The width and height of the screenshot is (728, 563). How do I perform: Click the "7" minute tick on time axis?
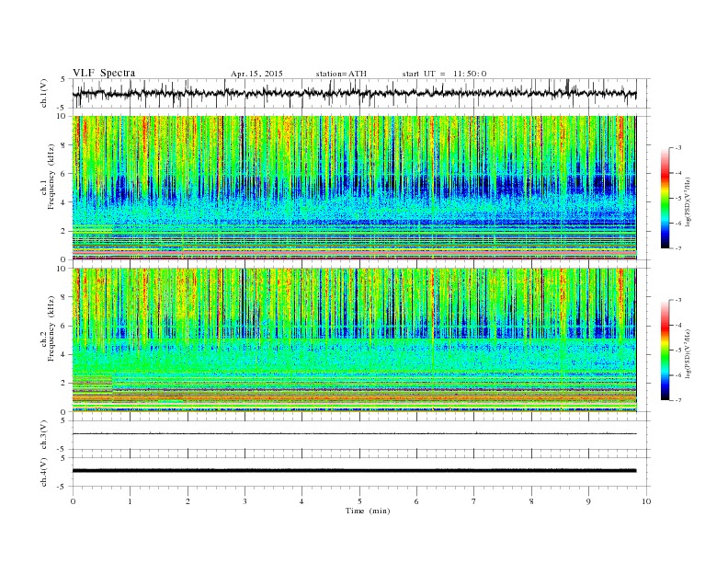(474, 501)
